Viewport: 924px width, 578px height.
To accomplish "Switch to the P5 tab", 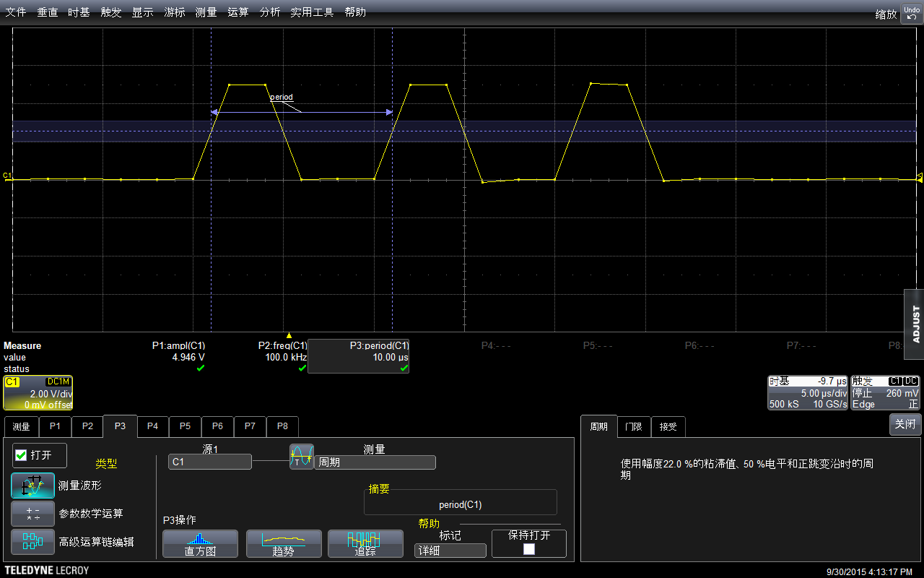I will coord(185,426).
